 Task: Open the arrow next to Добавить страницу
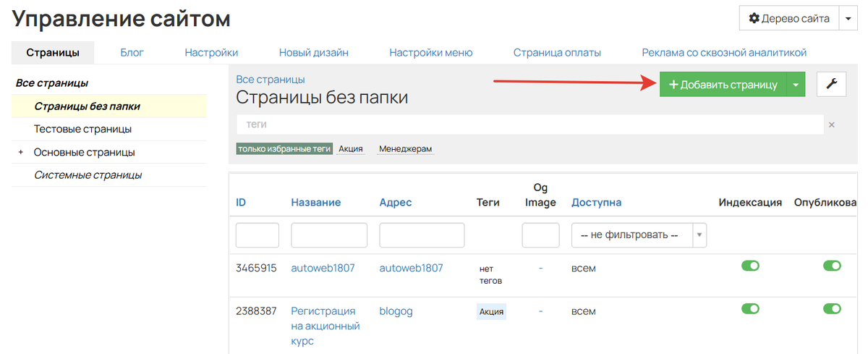click(795, 85)
